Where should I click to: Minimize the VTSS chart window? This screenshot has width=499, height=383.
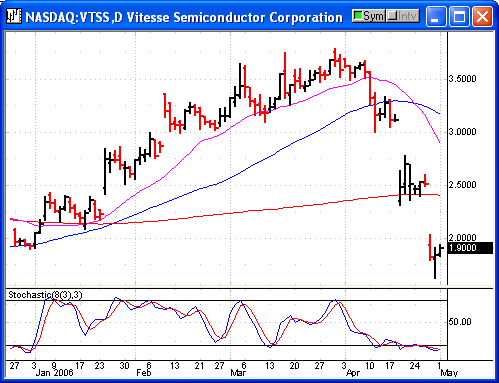[436, 16]
